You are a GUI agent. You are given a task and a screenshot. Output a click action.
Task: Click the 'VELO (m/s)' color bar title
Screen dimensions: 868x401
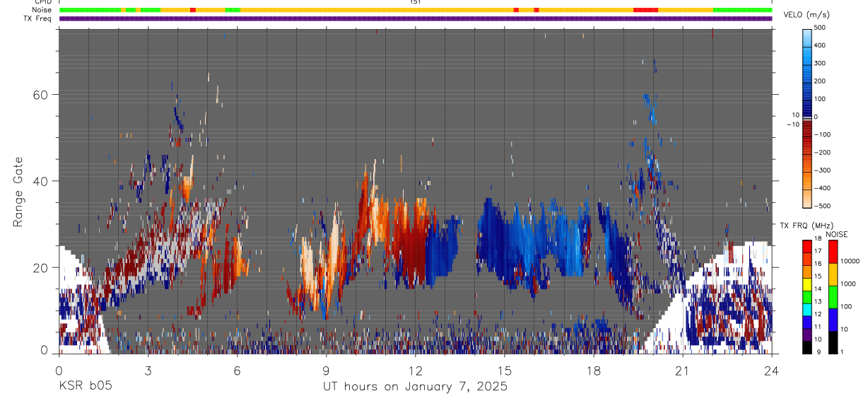pos(807,15)
